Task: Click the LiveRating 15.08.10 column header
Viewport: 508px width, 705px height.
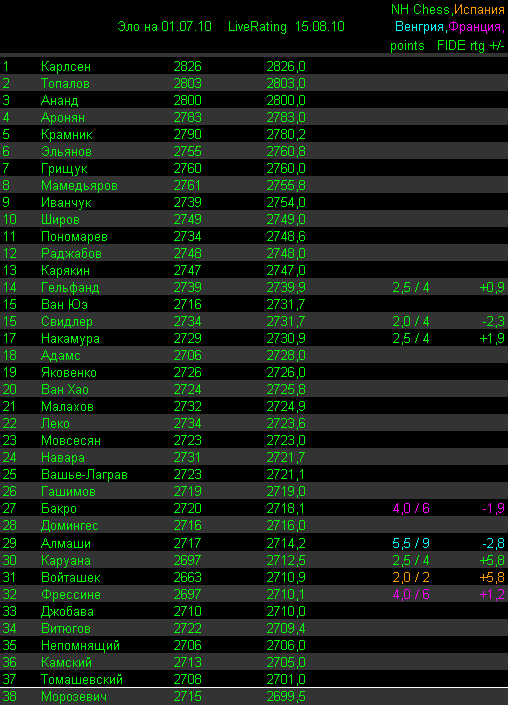Action: [286, 27]
